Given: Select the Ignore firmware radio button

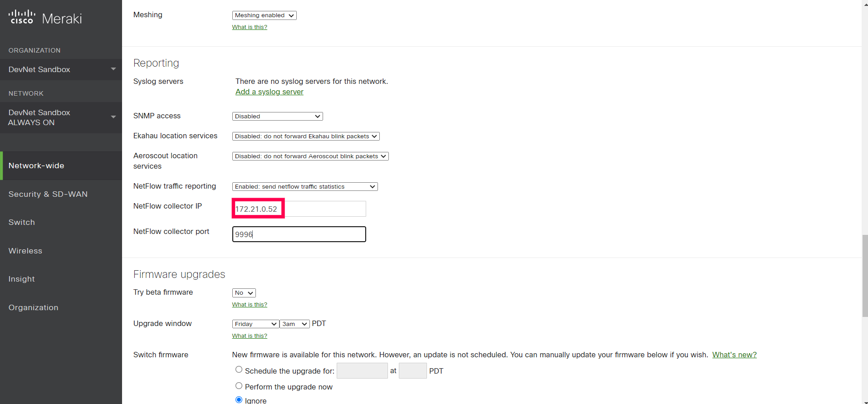Looking at the screenshot, I should (239, 399).
